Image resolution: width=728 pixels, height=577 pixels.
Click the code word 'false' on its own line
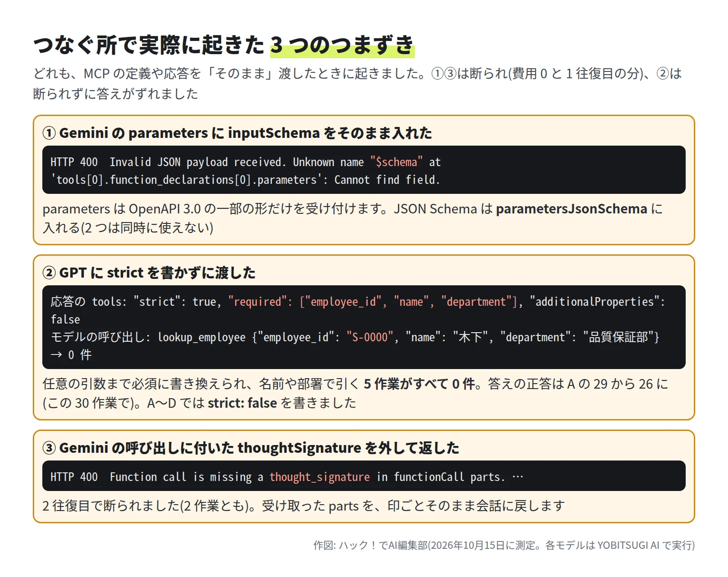pos(65,319)
